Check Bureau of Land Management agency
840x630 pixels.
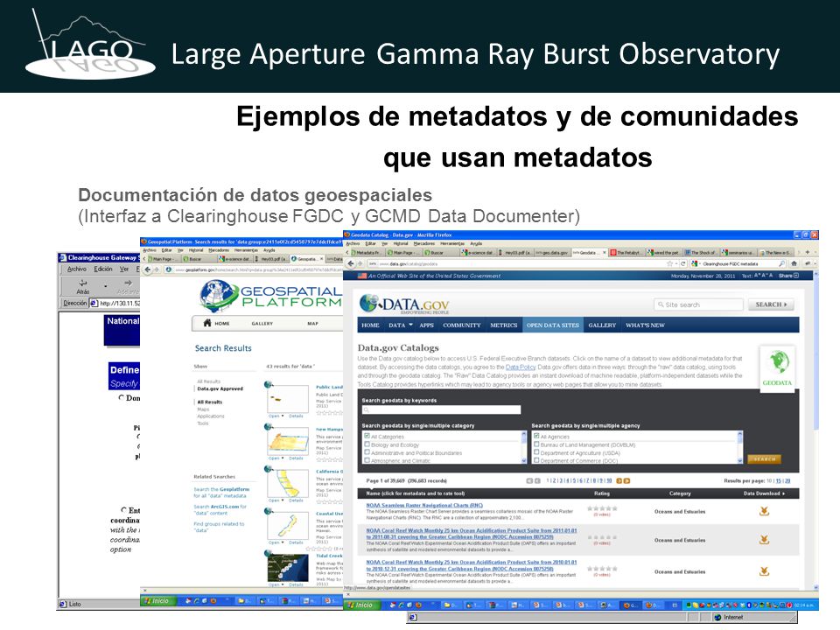click(536, 444)
